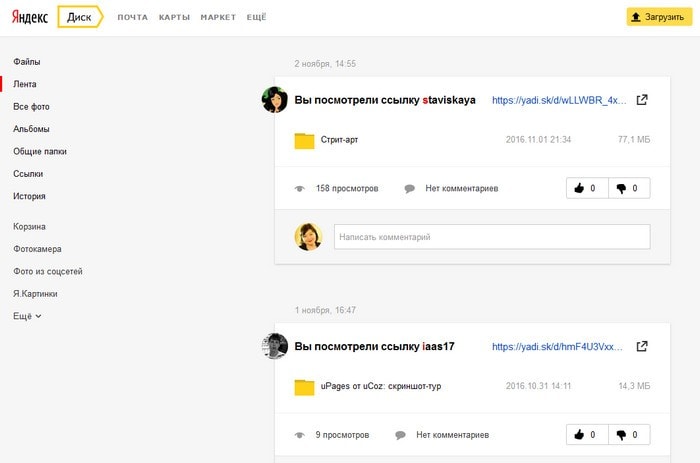The height and width of the screenshot is (463, 700).
Task: Click iaas17's user avatar
Action: click(x=275, y=346)
